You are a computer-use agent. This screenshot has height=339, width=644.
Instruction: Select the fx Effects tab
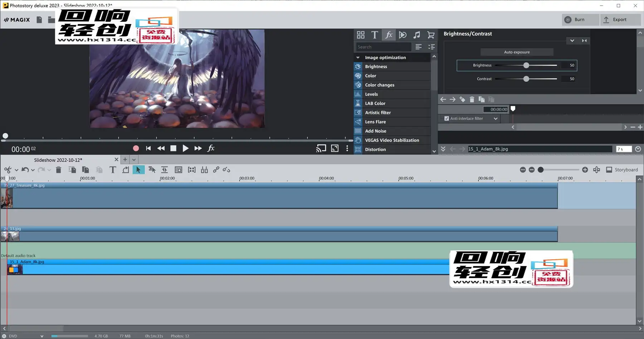[389, 35]
